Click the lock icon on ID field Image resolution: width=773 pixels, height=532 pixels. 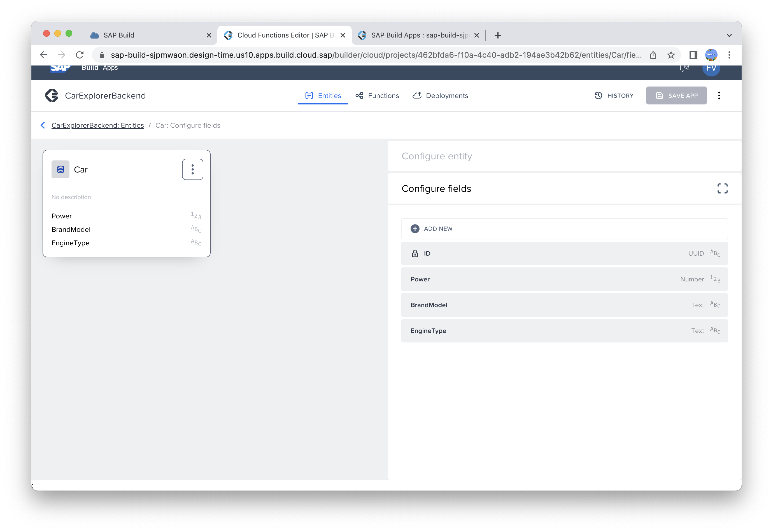[415, 253]
